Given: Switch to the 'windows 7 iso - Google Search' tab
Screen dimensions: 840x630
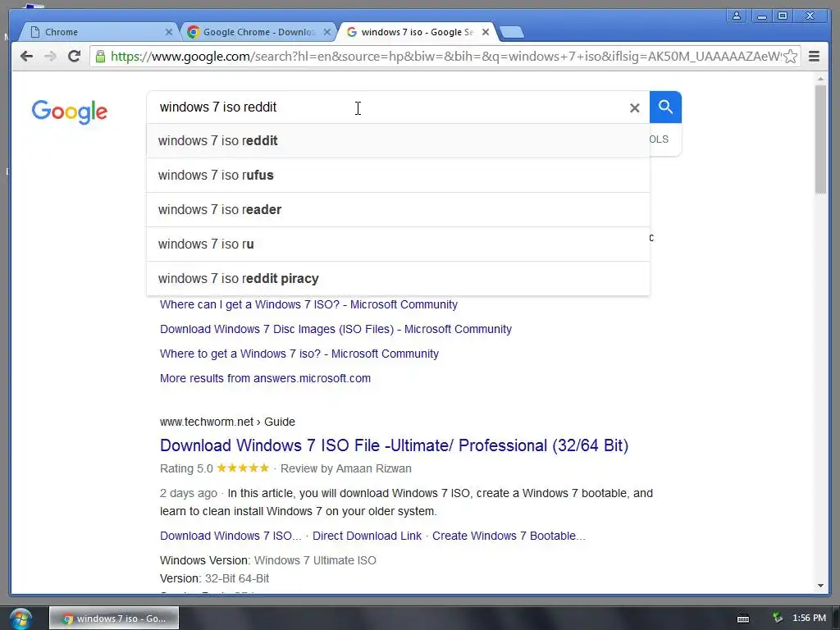Looking at the screenshot, I should 417,32.
